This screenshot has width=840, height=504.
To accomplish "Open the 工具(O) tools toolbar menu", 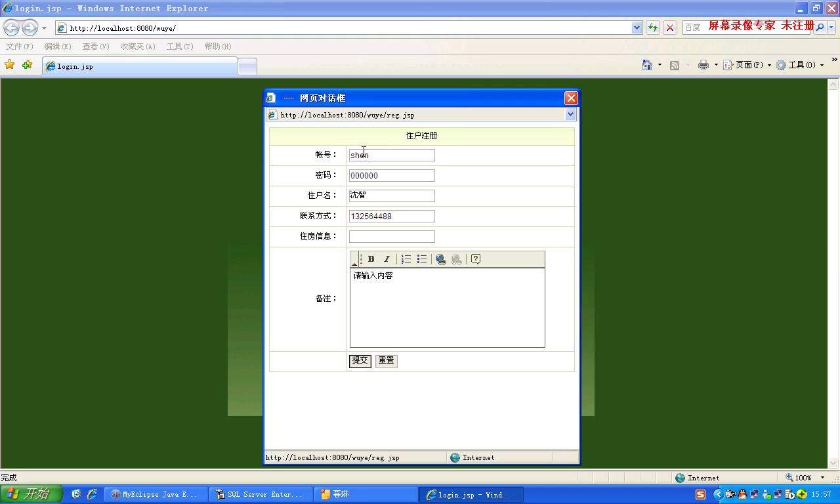I will click(799, 65).
